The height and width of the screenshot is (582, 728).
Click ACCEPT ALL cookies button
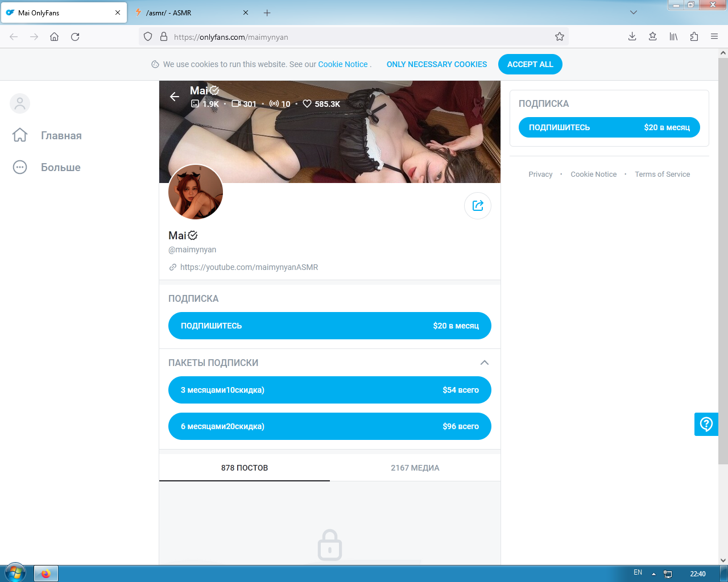[x=530, y=64]
